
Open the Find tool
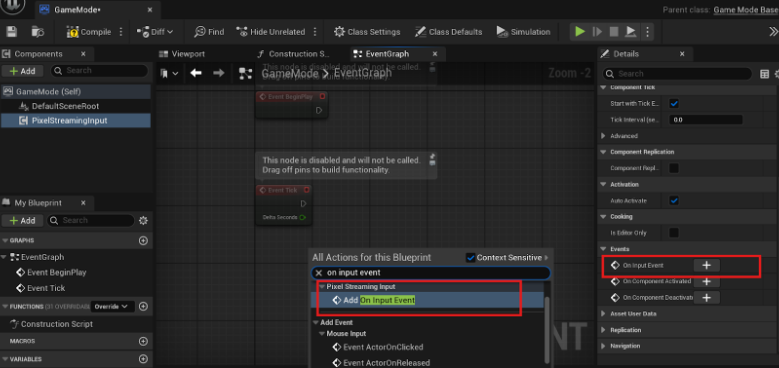tap(209, 32)
